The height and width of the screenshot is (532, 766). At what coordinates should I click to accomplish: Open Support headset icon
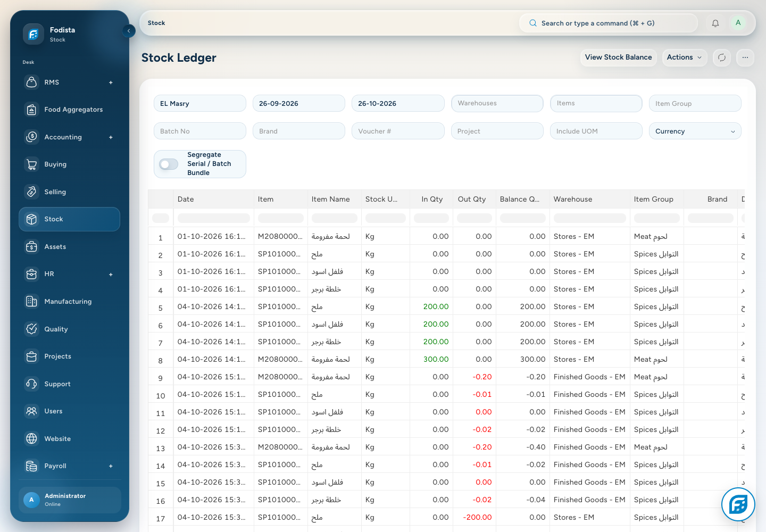[x=32, y=384]
